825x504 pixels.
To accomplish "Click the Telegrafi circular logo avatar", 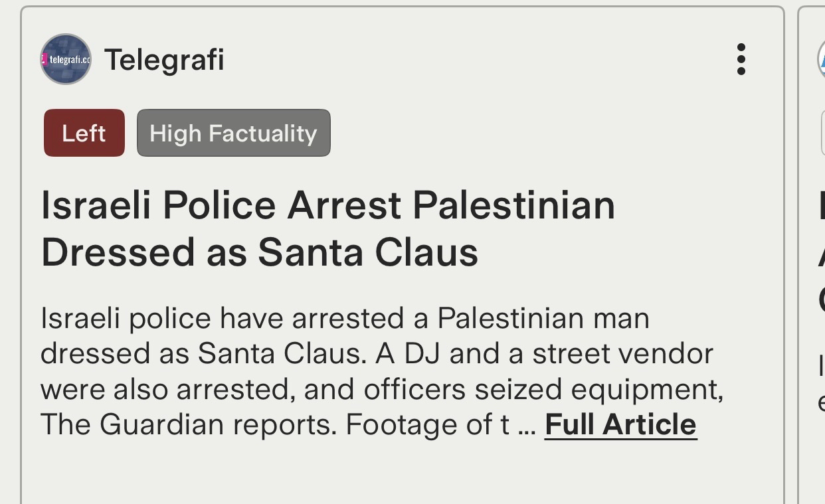I will (66, 59).
